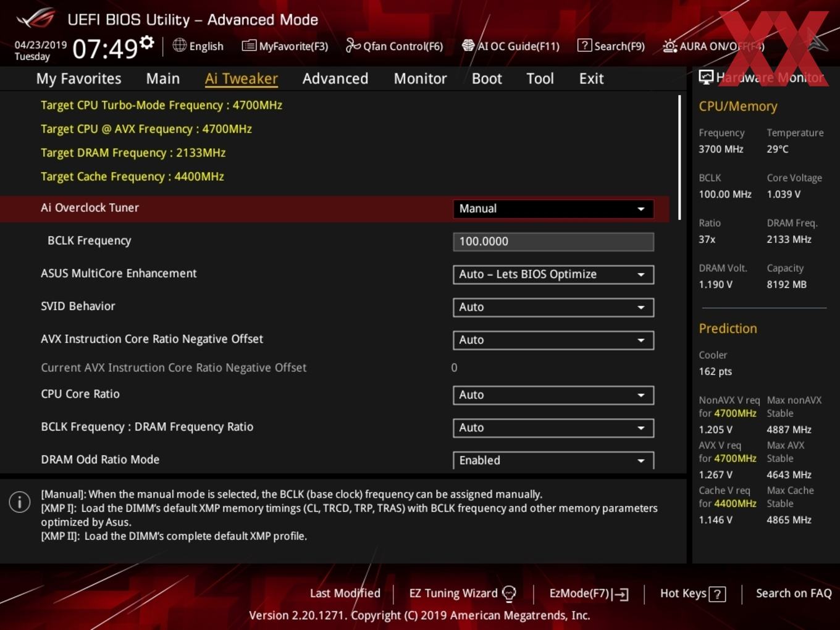Open the Advanced tab

tap(335, 78)
